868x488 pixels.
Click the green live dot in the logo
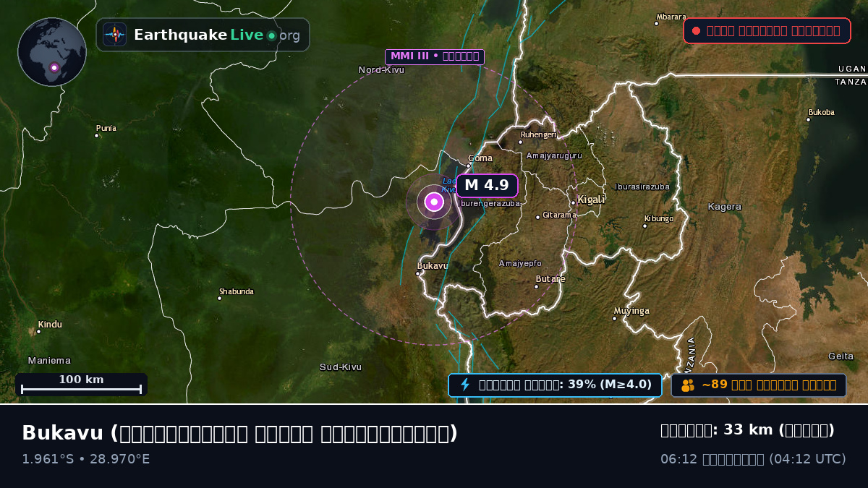click(271, 35)
